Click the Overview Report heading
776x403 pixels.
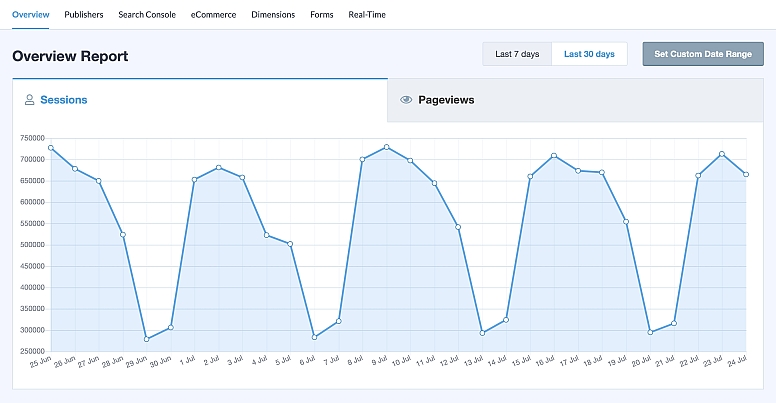(x=70, y=56)
